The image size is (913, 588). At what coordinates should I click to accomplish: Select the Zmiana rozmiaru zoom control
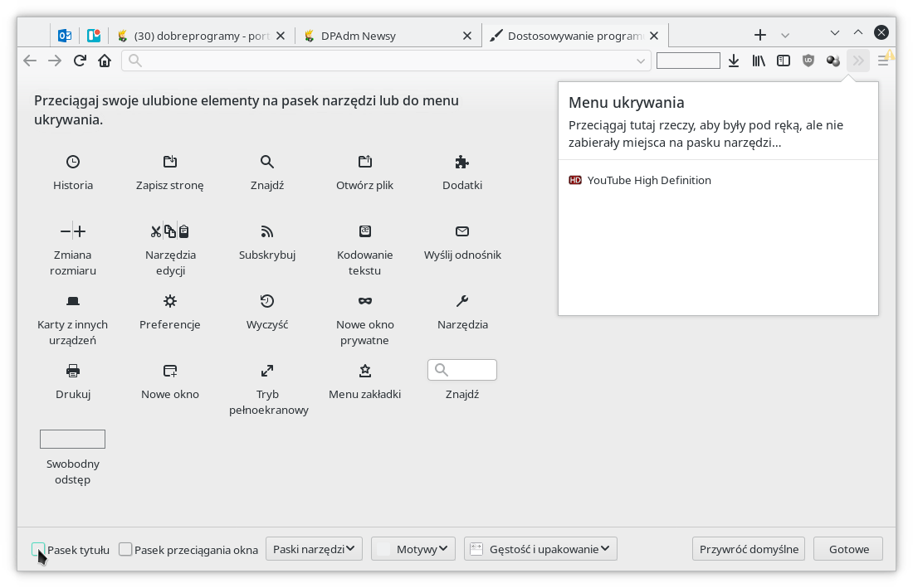coord(73,231)
